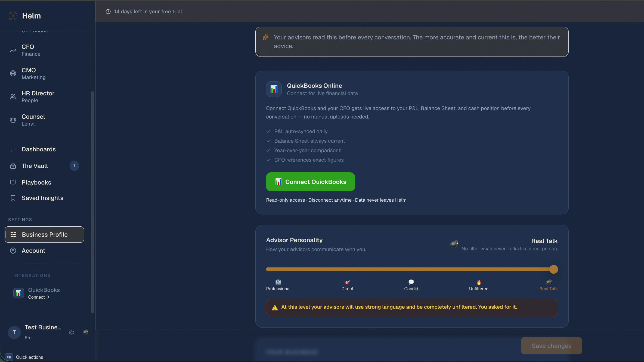Click the sparkle icon in advisor notice
The image size is (644, 362).
pyautogui.click(x=266, y=37)
